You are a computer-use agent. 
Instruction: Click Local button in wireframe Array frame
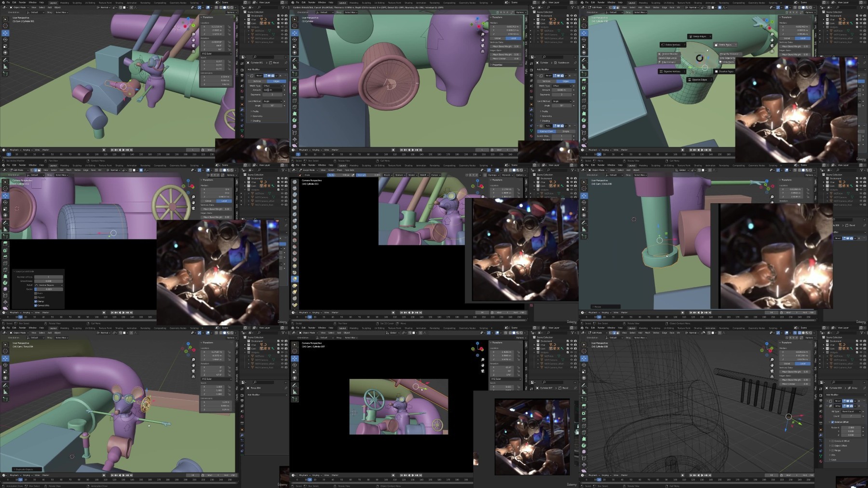[803, 363]
